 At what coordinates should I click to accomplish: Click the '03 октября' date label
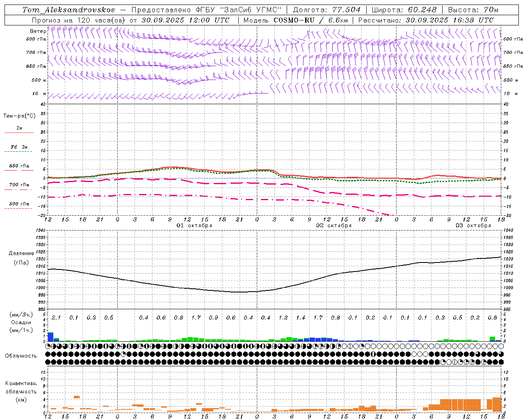473,226
